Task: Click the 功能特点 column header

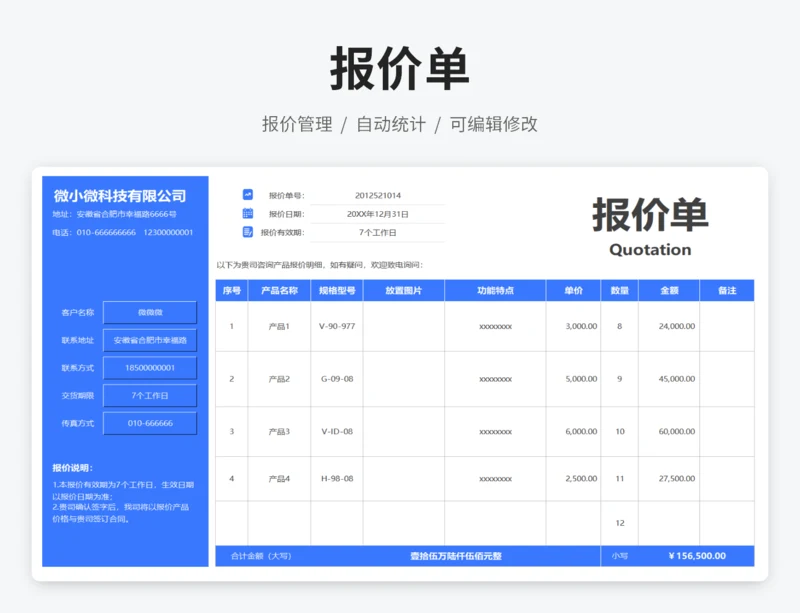Action: [x=495, y=290]
